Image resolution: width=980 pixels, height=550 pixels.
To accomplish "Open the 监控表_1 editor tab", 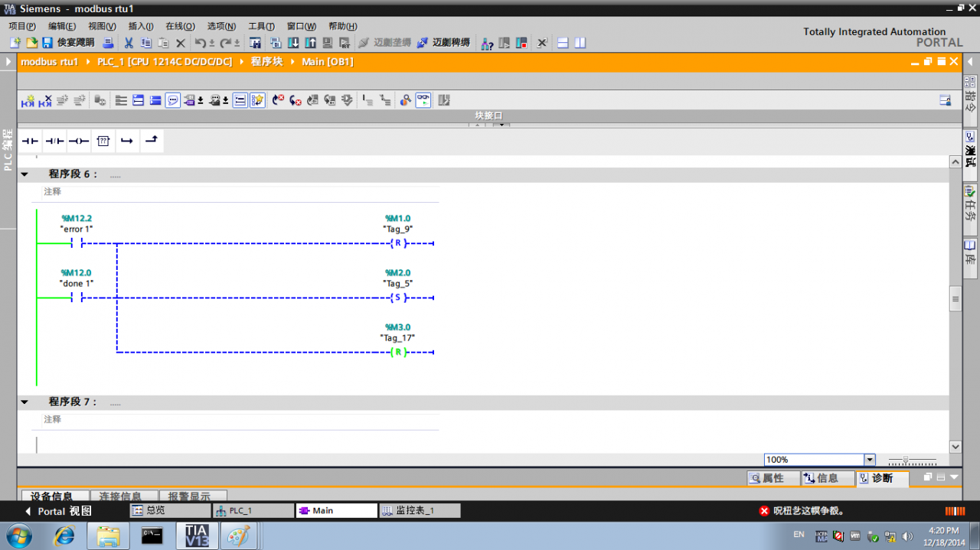I will click(420, 510).
